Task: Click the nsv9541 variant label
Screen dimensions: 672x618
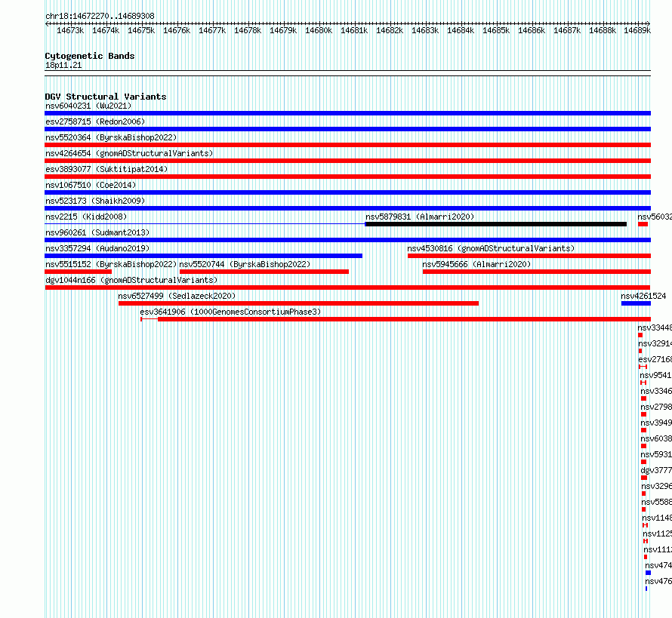Action: [x=655, y=375]
